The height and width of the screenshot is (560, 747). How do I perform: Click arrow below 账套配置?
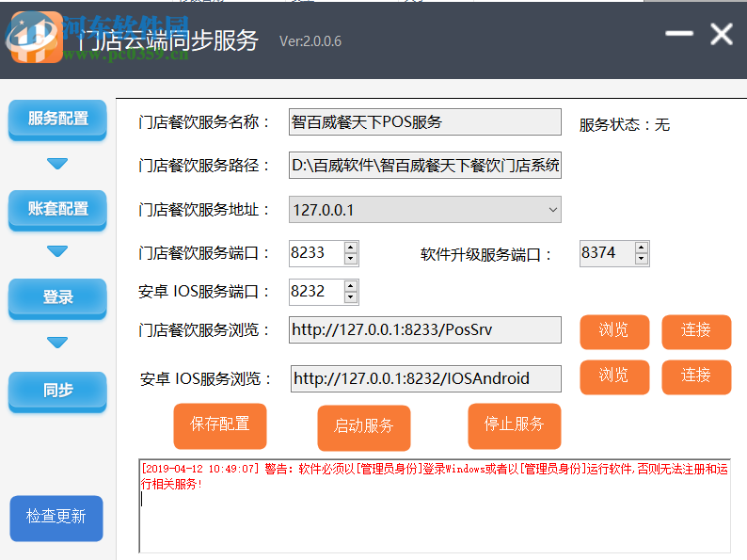point(57,251)
